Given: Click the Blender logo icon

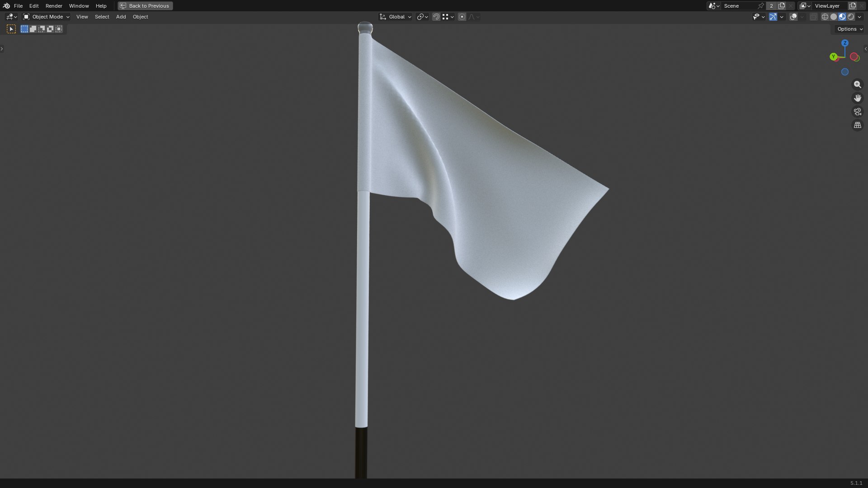Looking at the screenshot, I should coord(6,6).
